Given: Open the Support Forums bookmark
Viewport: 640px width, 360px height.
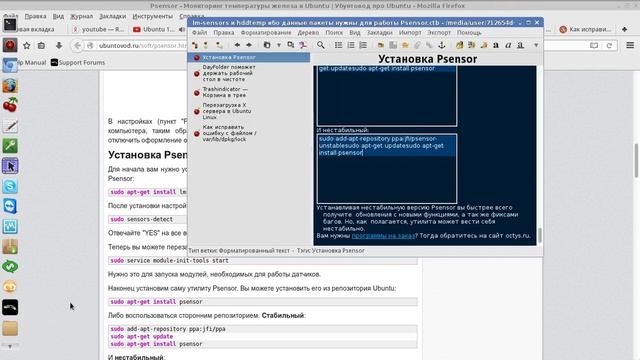Looking at the screenshot, I should [78, 62].
